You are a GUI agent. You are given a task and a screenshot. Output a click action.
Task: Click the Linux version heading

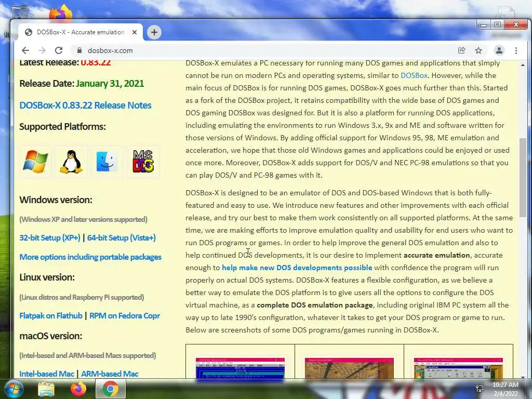click(x=47, y=277)
